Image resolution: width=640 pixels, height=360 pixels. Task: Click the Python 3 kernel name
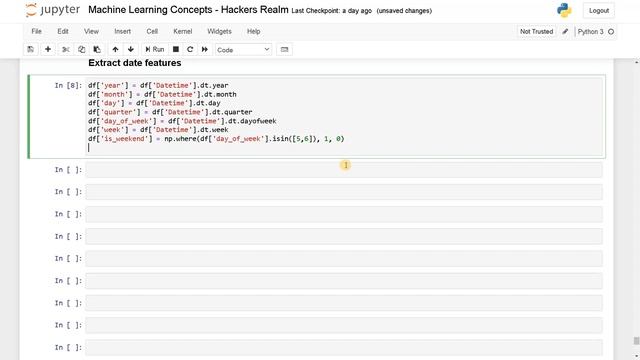click(x=590, y=31)
